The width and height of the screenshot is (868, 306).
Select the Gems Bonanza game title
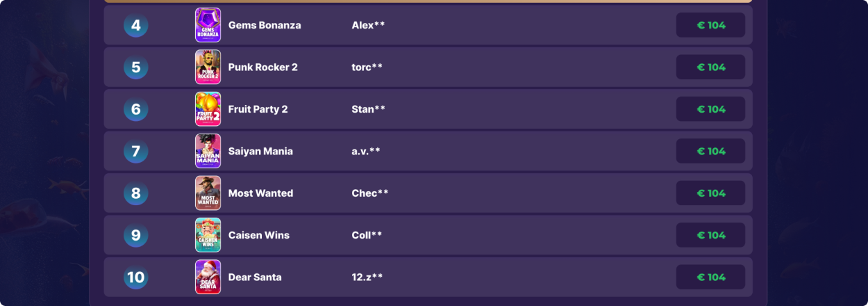(265, 25)
